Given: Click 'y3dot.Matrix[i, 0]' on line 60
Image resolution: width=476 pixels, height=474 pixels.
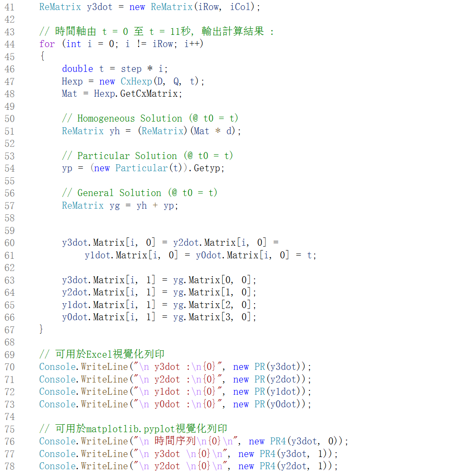Looking at the screenshot, I should [109, 243].
